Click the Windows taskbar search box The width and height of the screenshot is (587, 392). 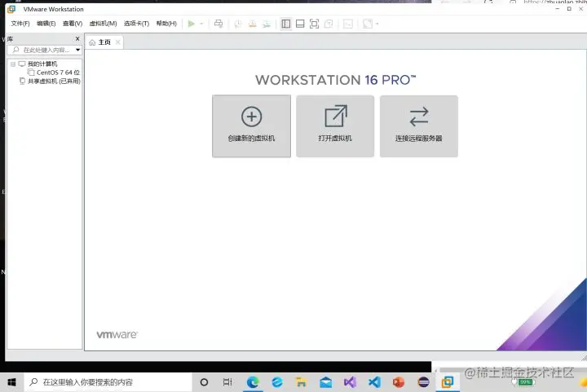click(x=108, y=382)
